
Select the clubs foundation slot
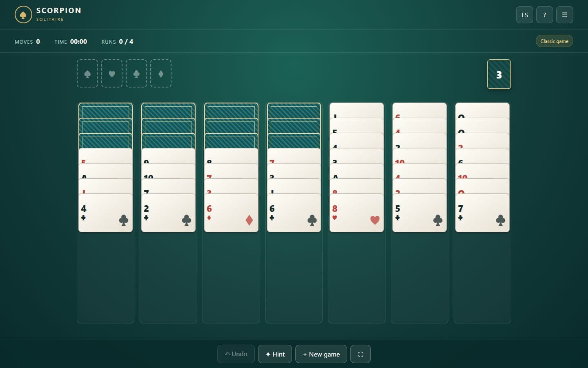pyautogui.click(x=136, y=74)
